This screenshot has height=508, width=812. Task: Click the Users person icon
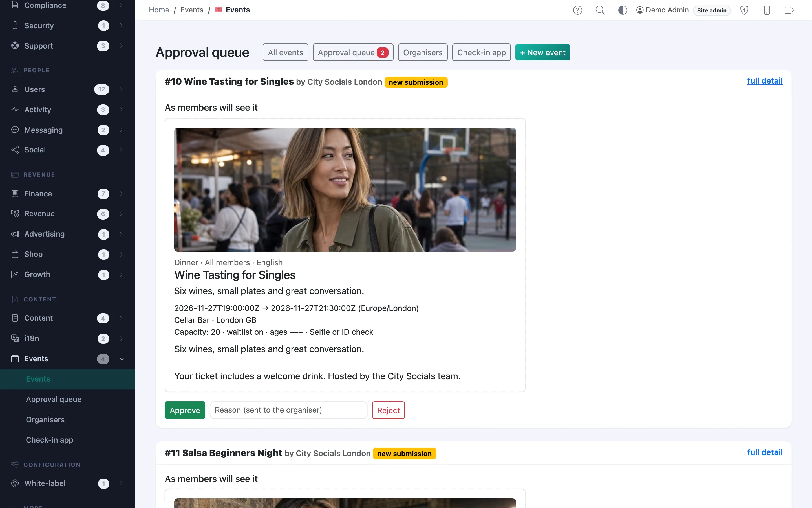coord(15,89)
